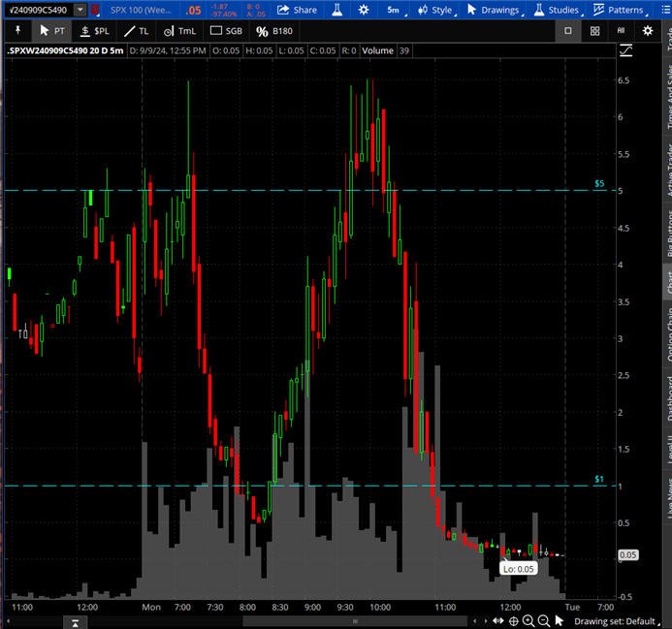672x629 pixels.
Task: Select the $PL price level tool
Action: pos(95,31)
